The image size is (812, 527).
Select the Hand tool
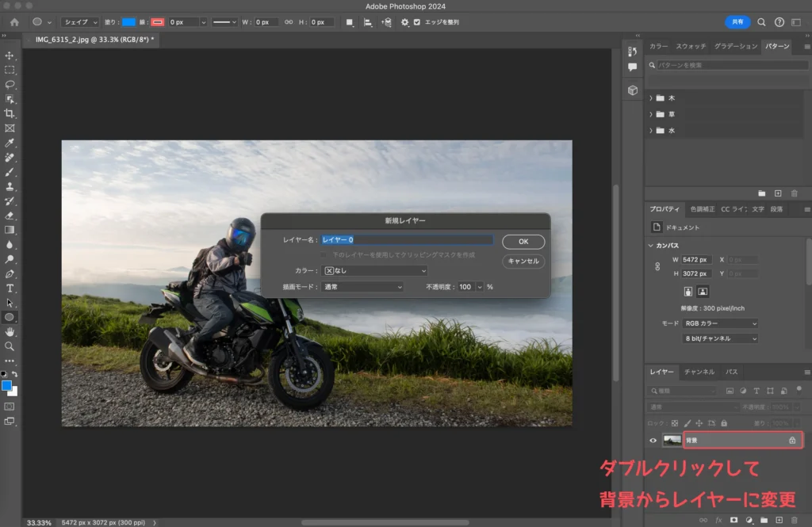(x=10, y=331)
